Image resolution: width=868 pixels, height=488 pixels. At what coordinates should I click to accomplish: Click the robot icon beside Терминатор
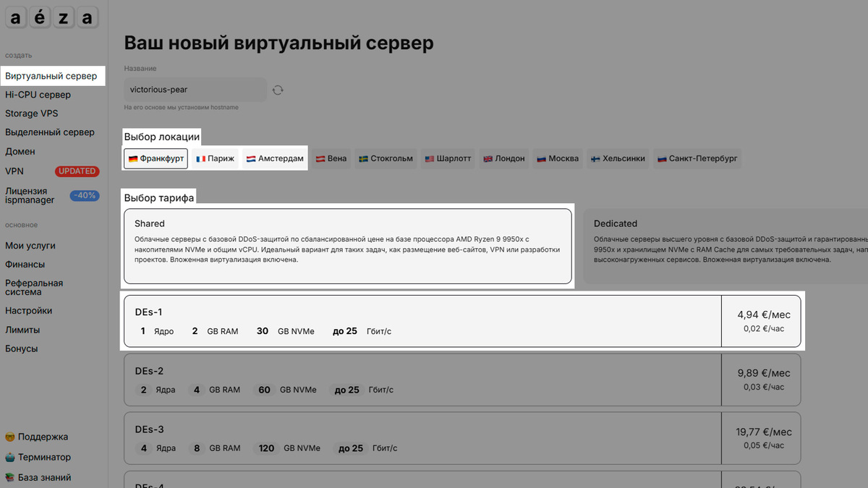pos(9,457)
